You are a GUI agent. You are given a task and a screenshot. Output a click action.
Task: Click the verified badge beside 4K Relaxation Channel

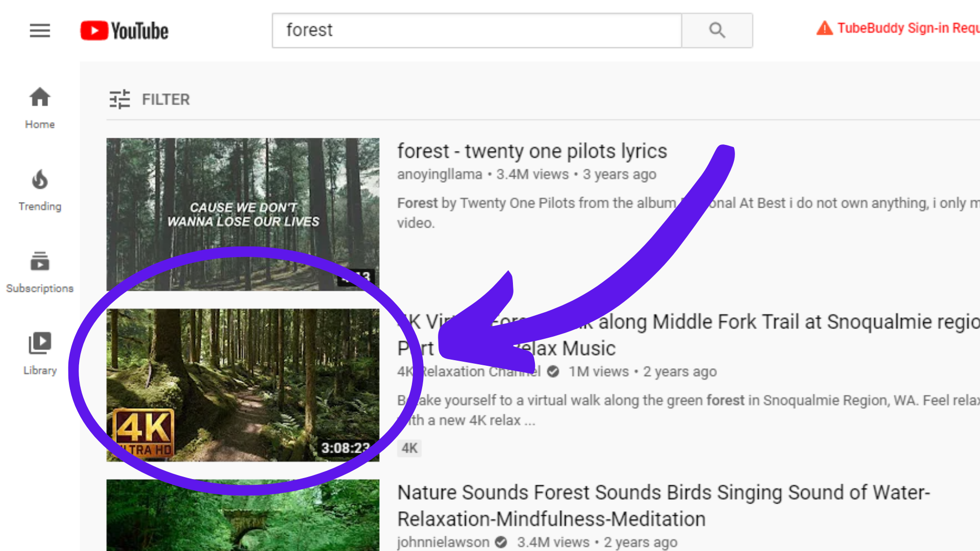coord(553,371)
